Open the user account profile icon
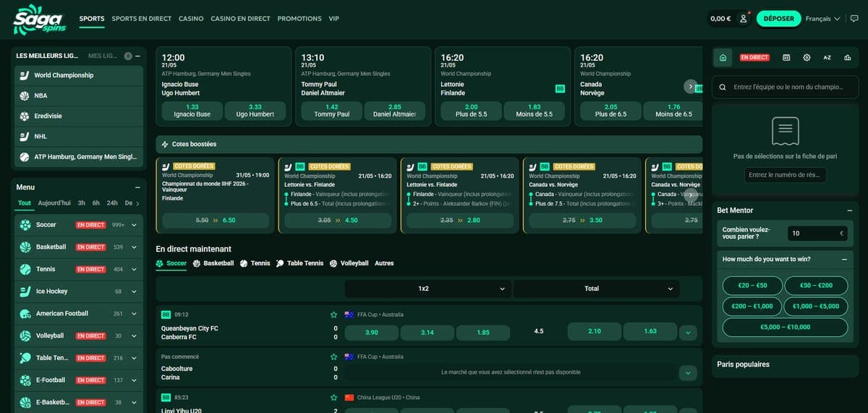The height and width of the screenshot is (413, 868). 743,19
